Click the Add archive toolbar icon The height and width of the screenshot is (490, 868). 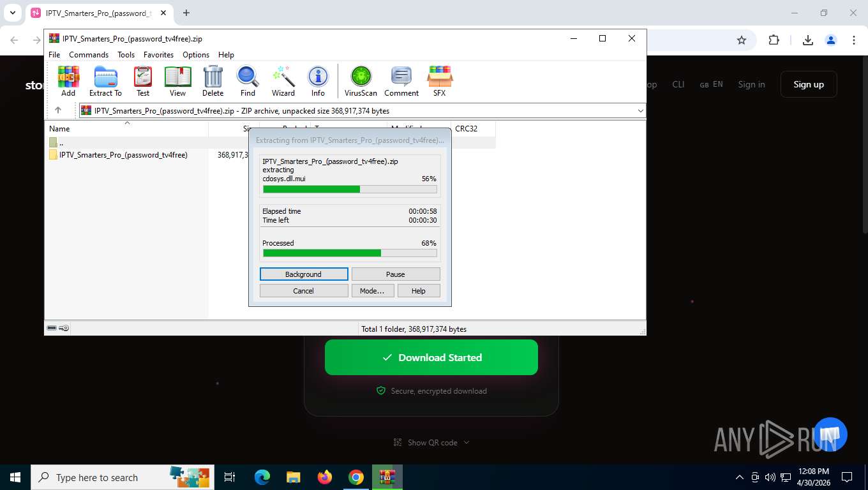[x=68, y=81]
